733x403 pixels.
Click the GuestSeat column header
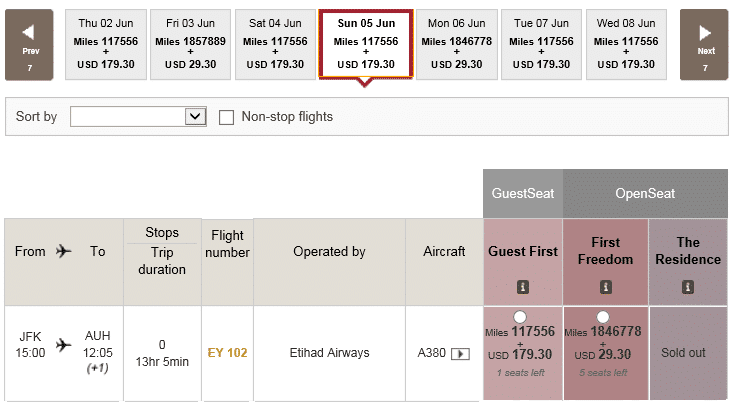tap(523, 194)
